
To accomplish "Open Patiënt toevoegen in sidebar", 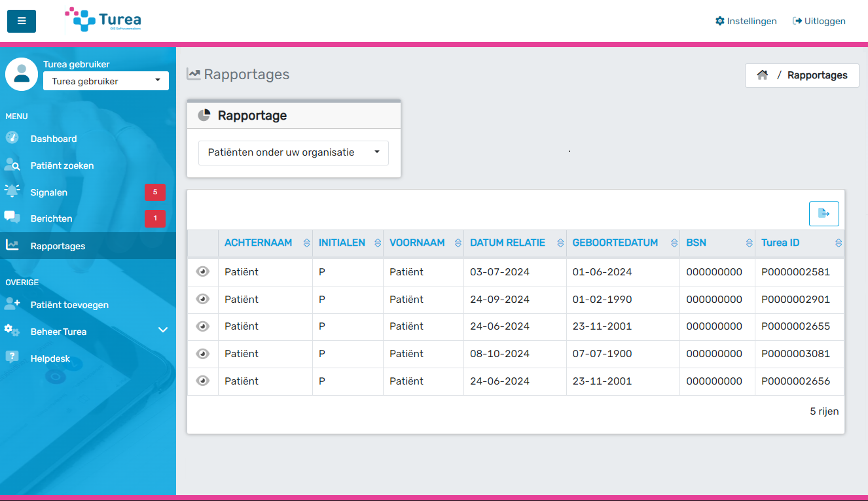I will tap(88, 305).
